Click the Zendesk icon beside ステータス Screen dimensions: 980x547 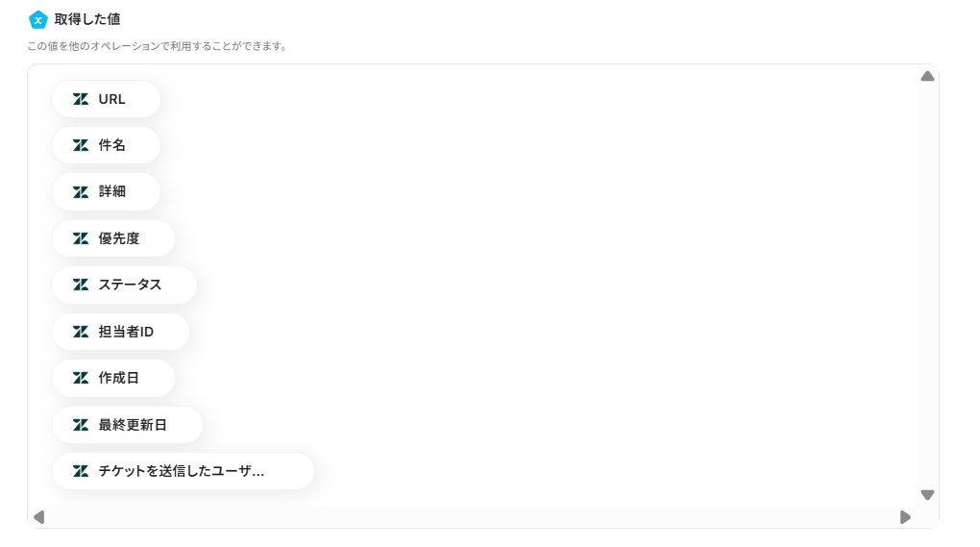pos(81,285)
